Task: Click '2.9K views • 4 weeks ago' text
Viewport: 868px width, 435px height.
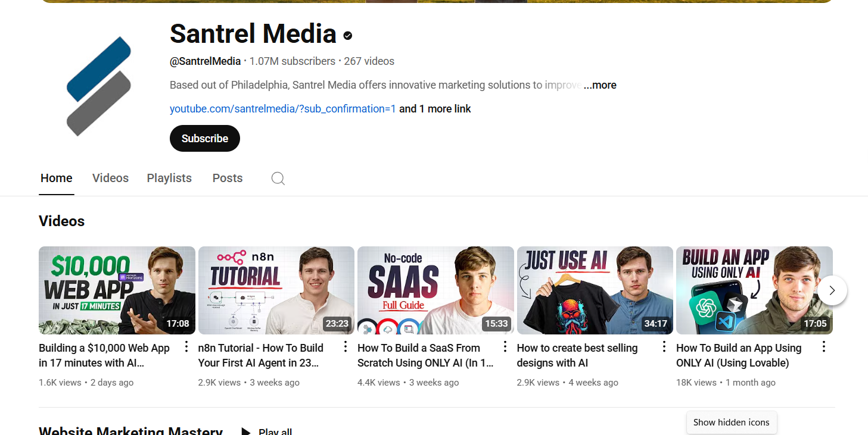Action: click(568, 383)
